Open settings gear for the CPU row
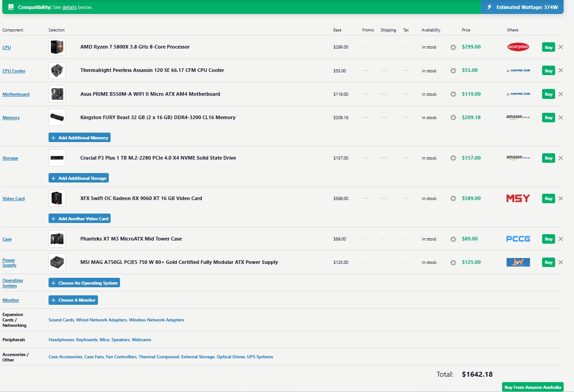Screen dimensions: 574x392 [x=453, y=47]
